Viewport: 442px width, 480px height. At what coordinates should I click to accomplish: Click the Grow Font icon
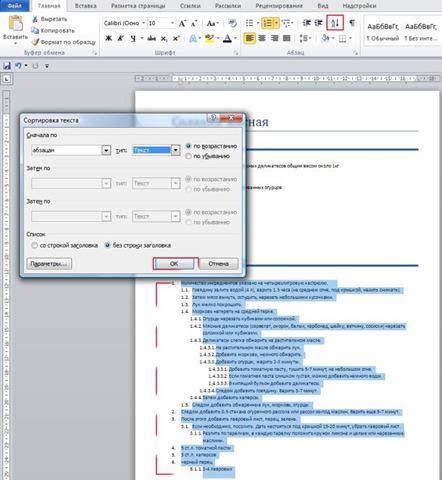tap(182, 23)
